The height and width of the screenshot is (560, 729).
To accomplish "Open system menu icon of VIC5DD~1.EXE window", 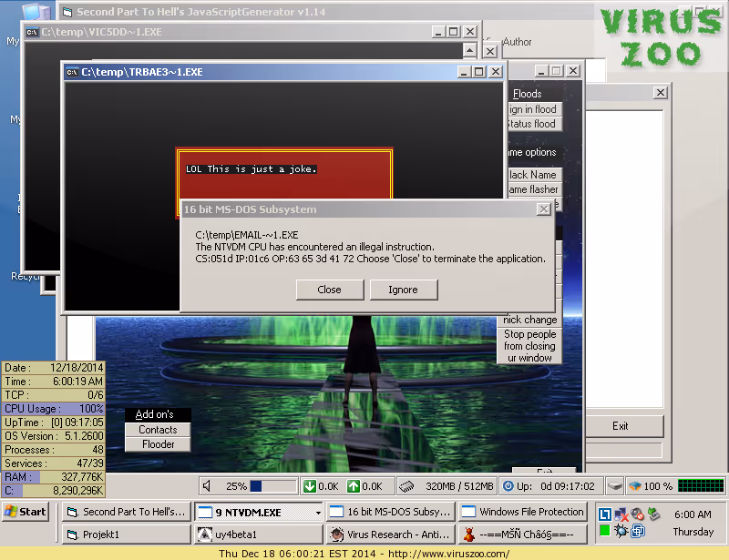I will (32, 32).
